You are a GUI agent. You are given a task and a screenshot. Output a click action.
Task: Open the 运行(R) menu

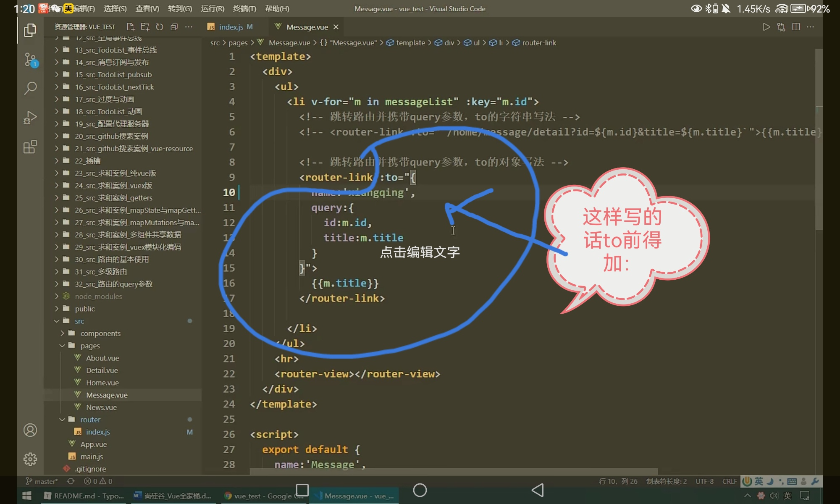[x=213, y=8]
